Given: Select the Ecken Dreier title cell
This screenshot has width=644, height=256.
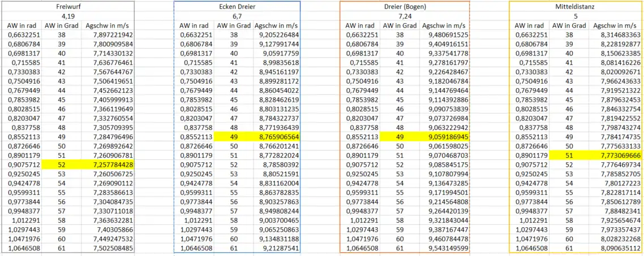Looking at the screenshot, I should 237,6.
